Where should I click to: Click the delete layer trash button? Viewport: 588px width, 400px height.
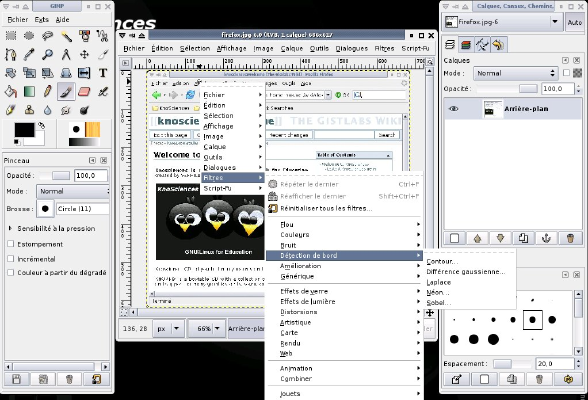(570, 238)
